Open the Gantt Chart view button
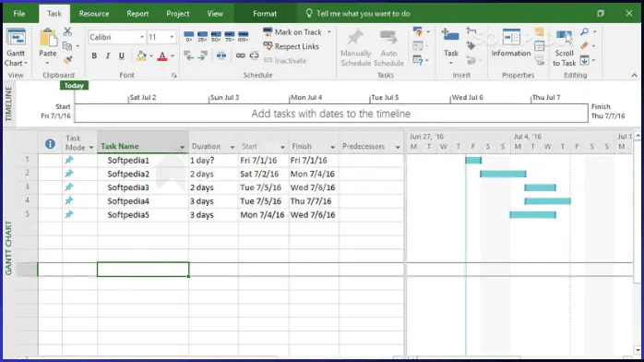The width and height of the screenshot is (644, 362). tap(16, 47)
